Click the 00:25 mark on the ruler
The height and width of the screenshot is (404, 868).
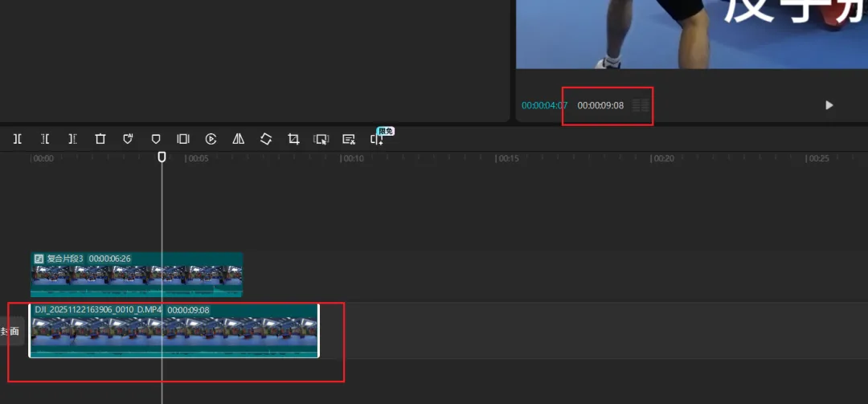(817, 158)
